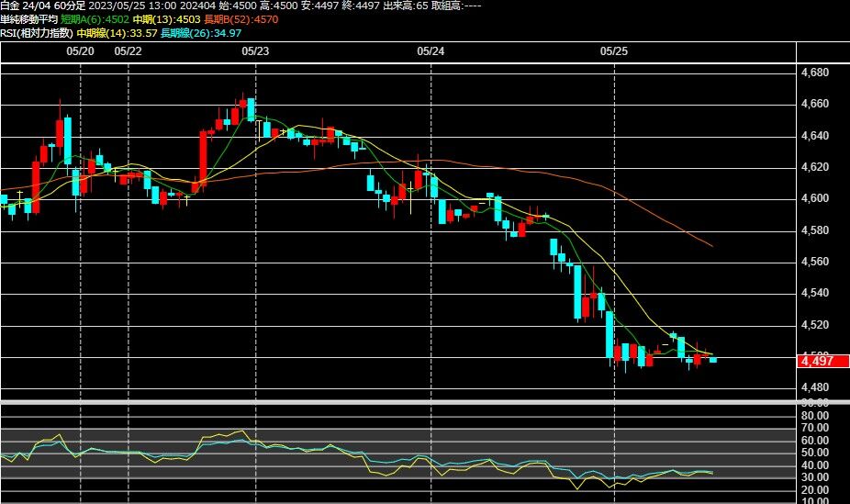This screenshot has height=504, width=850.
Task: Click the 長期B(52):4570 moving average legend
Action: [x=241, y=19]
